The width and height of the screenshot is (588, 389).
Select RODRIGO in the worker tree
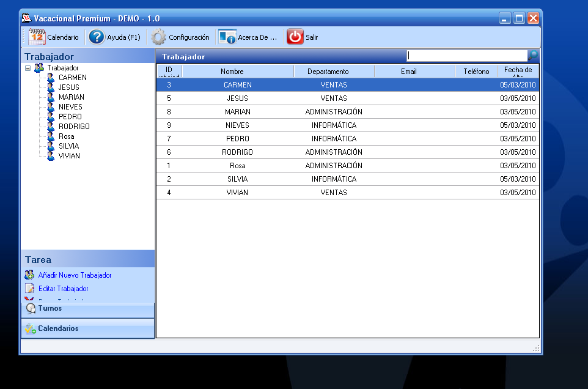pos(74,127)
